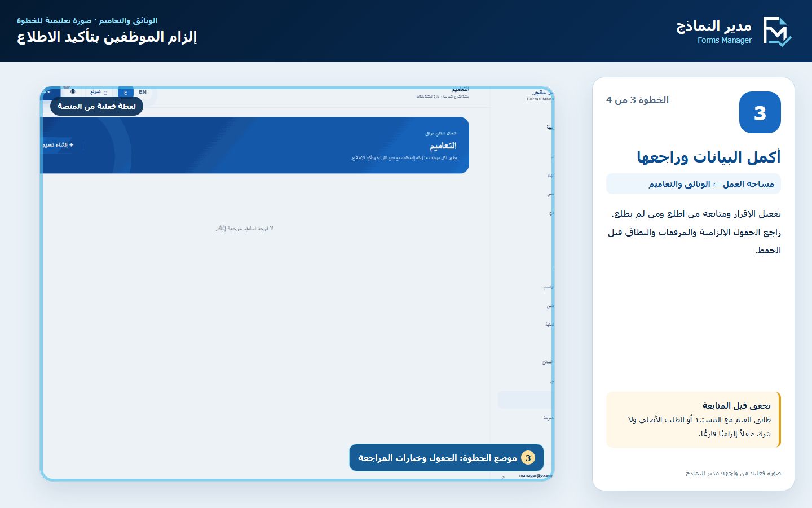This screenshot has width=812, height=508.
Task: Click the الخطوة 3 من 4 progress label
Action: tap(637, 100)
